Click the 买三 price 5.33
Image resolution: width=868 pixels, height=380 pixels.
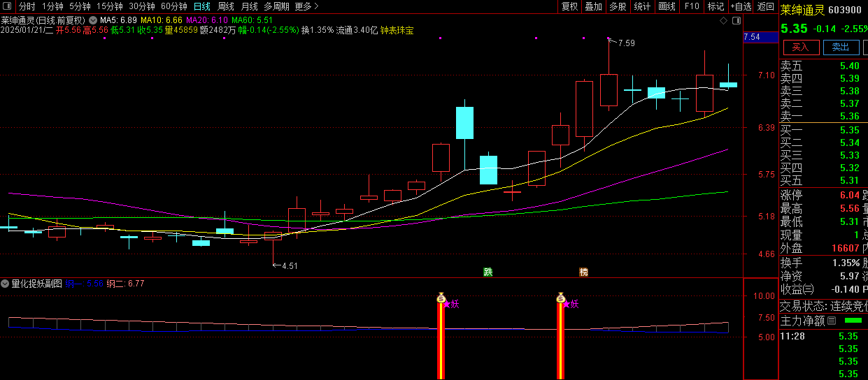tap(849, 155)
